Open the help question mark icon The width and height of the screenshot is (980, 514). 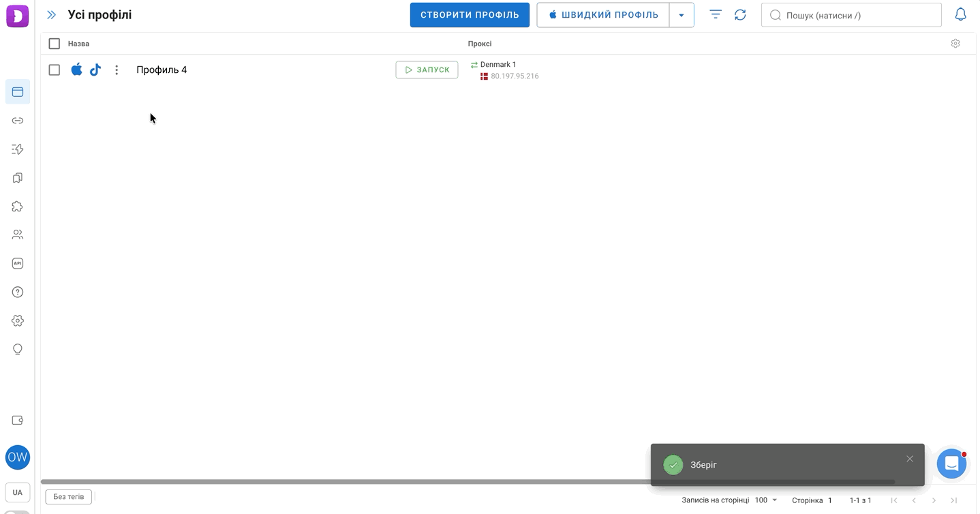click(18, 292)
